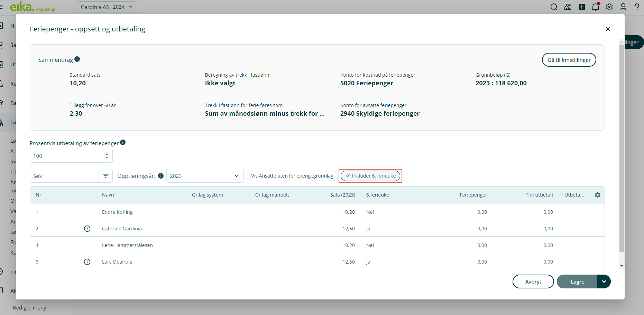This screenshot has width=644, height=315.
Task: Click info icon beside Sammendrag heading
Action: (77, 59)
